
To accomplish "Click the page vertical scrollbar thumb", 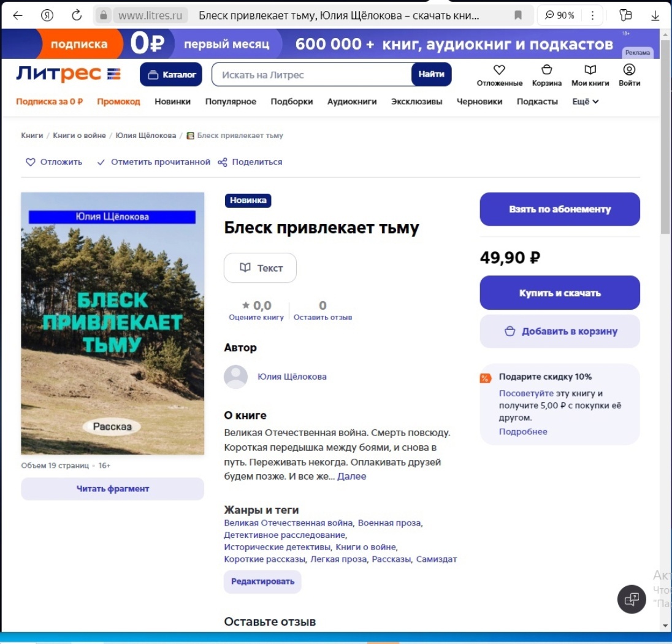I will pyautogui.click(x=665, y=137).
